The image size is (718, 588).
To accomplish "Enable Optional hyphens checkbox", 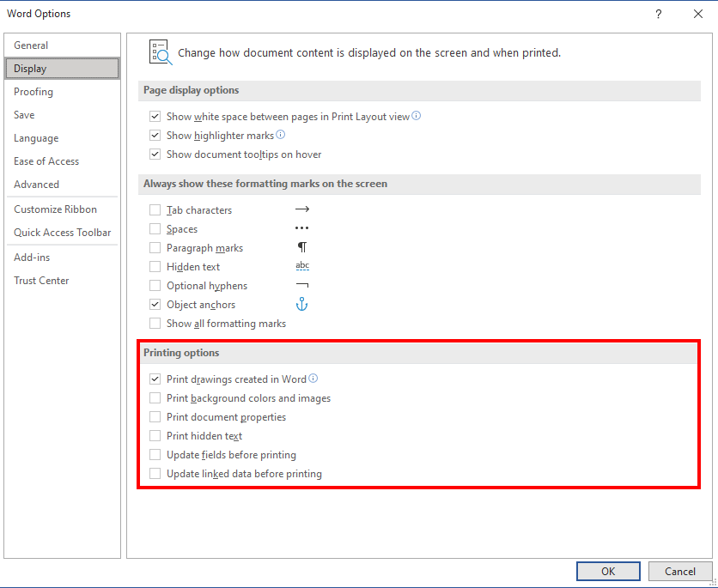I will coord(155,286).
